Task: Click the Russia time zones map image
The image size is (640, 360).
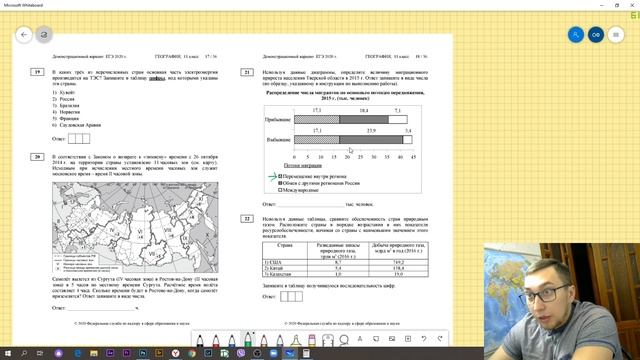Action: 135,227
